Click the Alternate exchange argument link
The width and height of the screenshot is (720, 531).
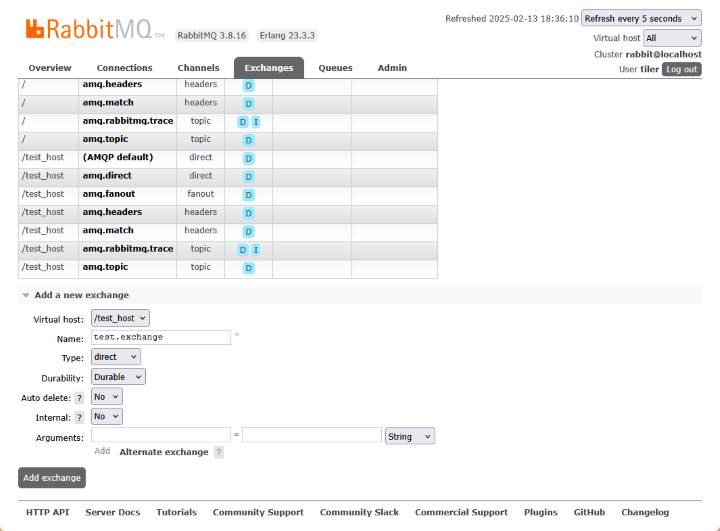click(x=164, y=452)
